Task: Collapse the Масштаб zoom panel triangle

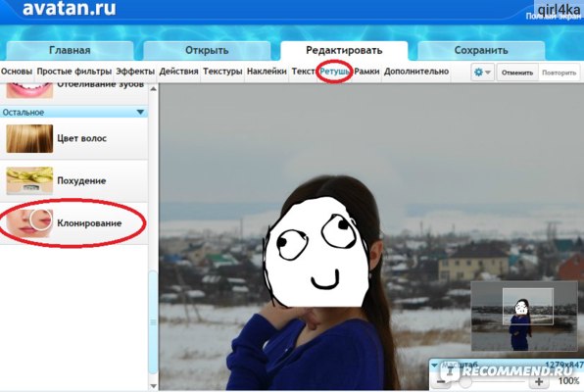Action: [434, 366]
